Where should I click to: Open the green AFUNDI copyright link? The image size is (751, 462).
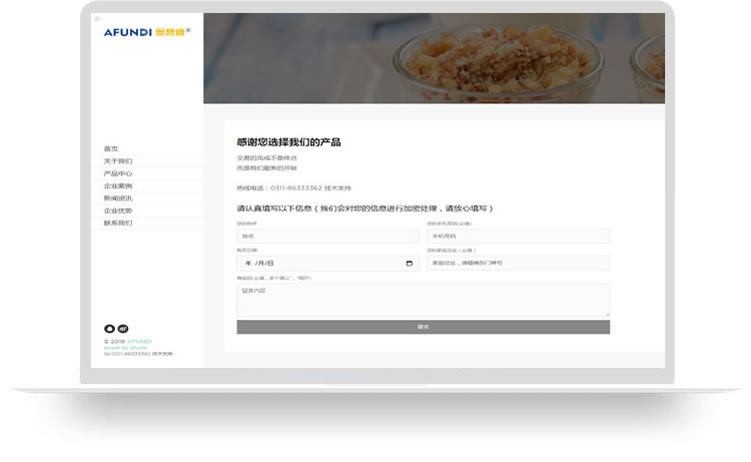[139, 341]
